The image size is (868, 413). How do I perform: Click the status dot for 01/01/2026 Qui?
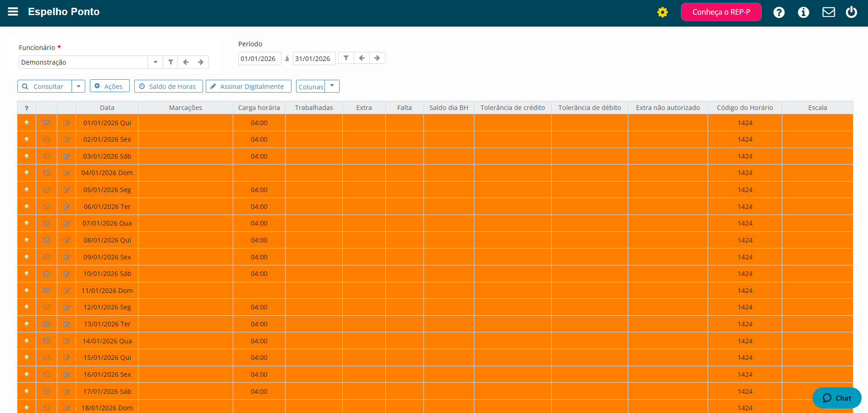coord(27,122)
